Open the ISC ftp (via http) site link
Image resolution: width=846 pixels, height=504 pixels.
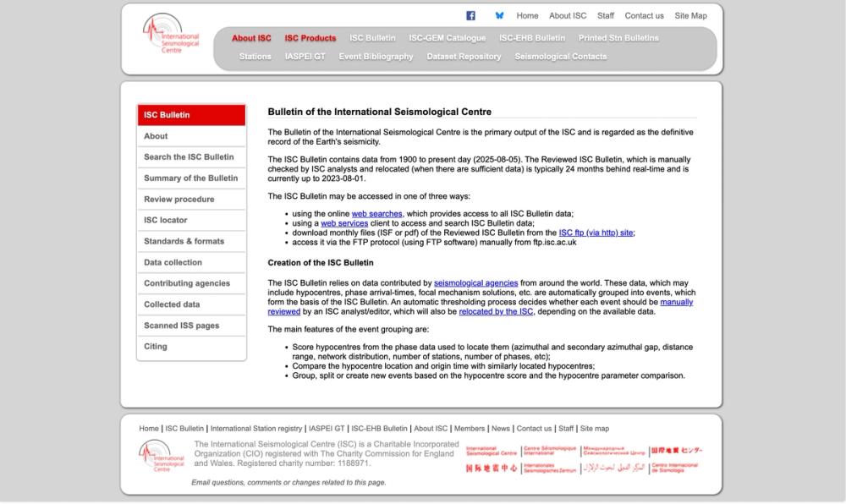pos(596,233)
